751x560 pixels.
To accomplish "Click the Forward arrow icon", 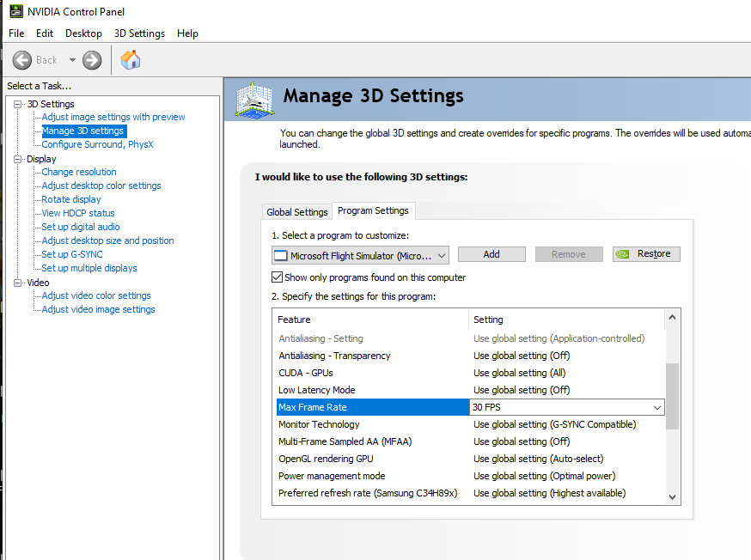I will click(x=92, y=60).
